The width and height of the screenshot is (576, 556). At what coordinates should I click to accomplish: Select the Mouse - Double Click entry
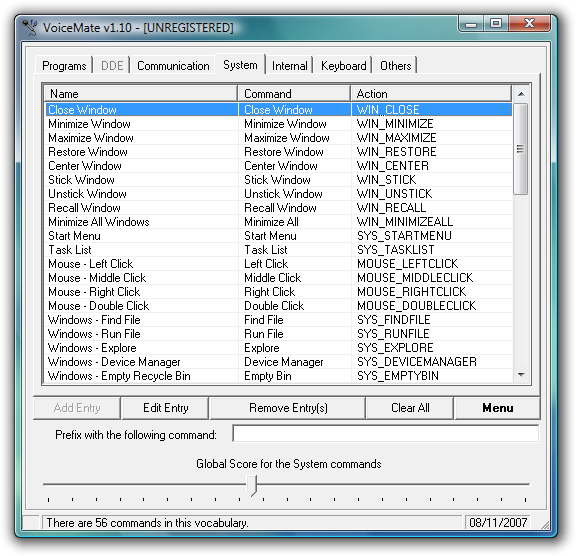point(98,306)
